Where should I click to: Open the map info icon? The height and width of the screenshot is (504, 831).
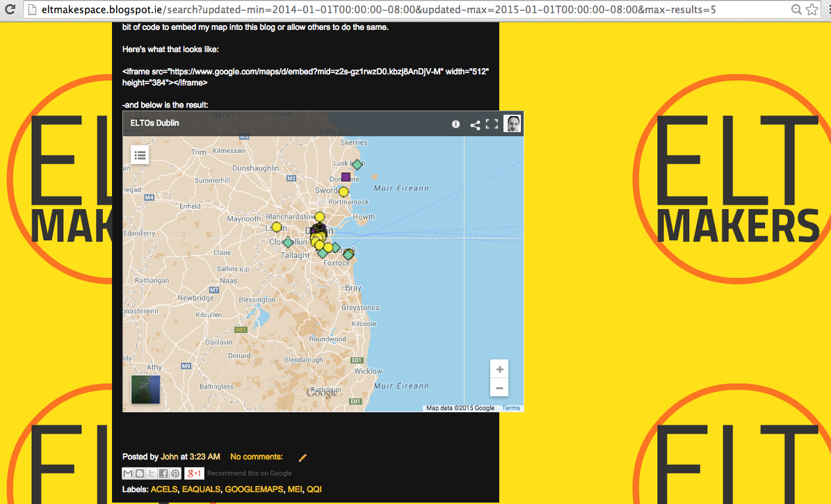pos(455,124)
